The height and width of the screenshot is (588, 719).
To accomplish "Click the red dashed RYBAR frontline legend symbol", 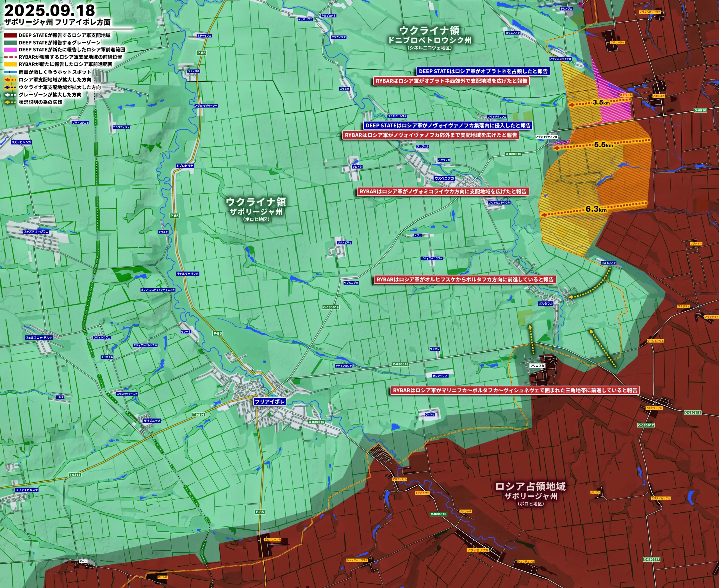I will (x=10, y=57).
